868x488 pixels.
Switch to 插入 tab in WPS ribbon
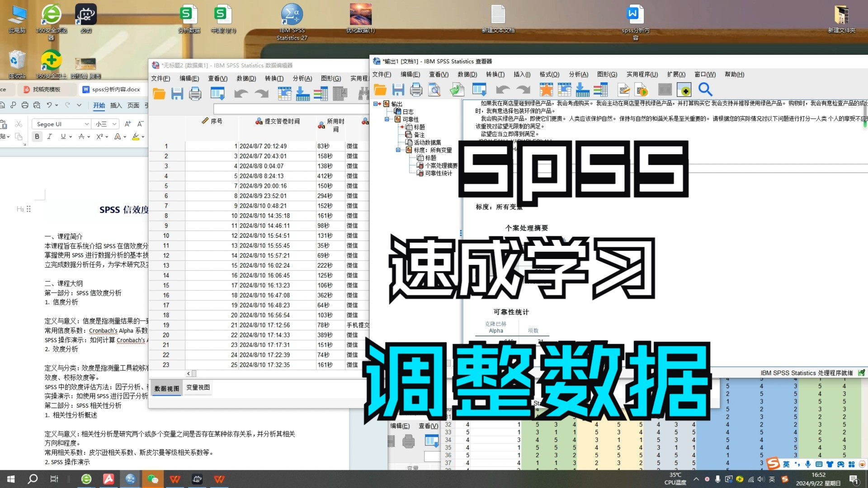(116, 105)
